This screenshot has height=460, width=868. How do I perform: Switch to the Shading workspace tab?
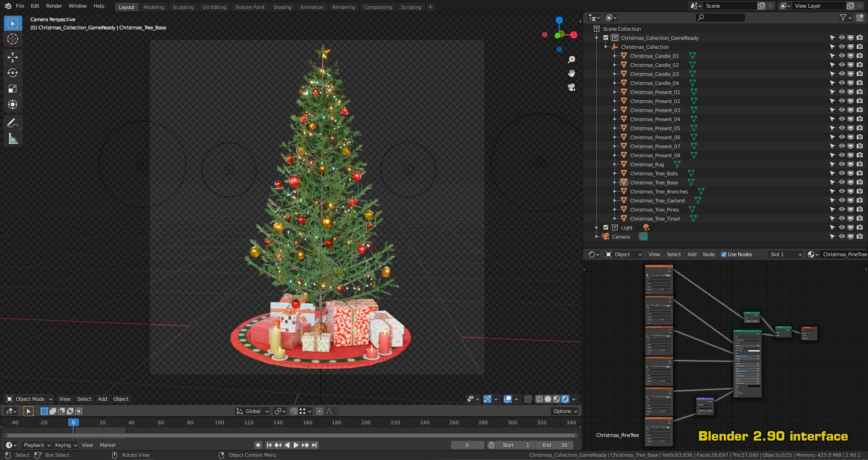pyautogui.click(x=282, y=7)
